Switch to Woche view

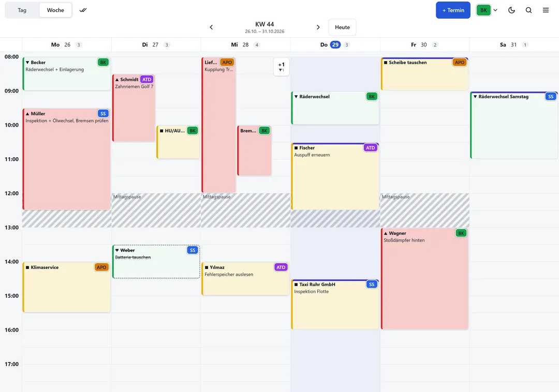(55, 10)
